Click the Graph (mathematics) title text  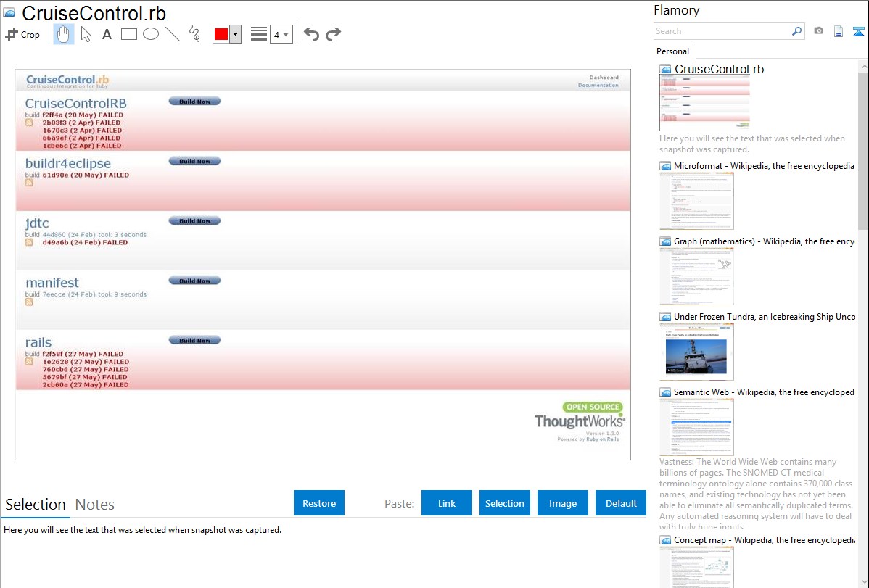pyautogui.click(x=764, y=241)
